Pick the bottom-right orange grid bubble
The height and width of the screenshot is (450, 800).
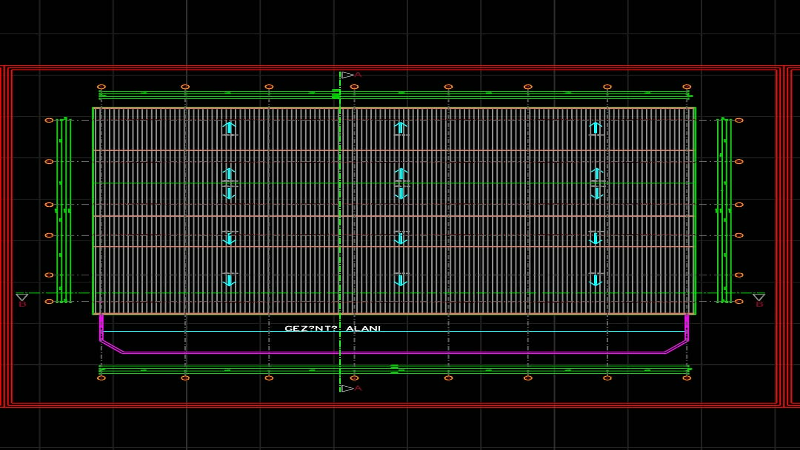tap(687, 378)
